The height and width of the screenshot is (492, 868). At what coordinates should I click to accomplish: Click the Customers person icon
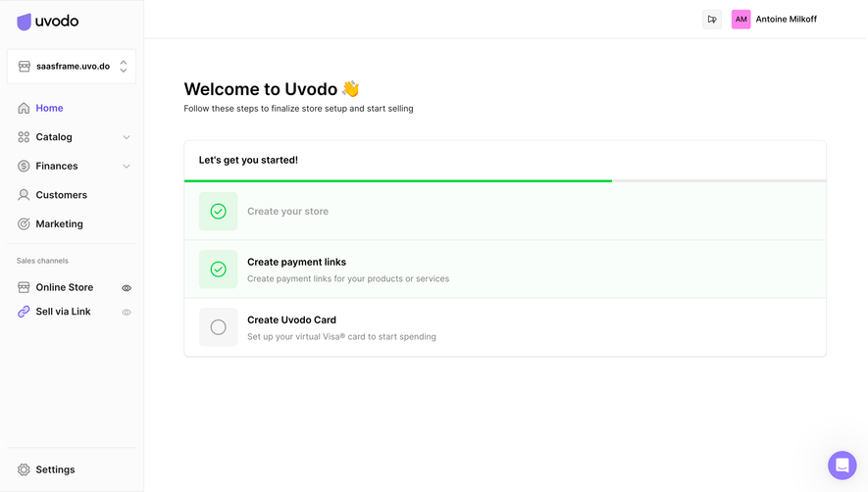pyautogui.click(x=24, y=195)
